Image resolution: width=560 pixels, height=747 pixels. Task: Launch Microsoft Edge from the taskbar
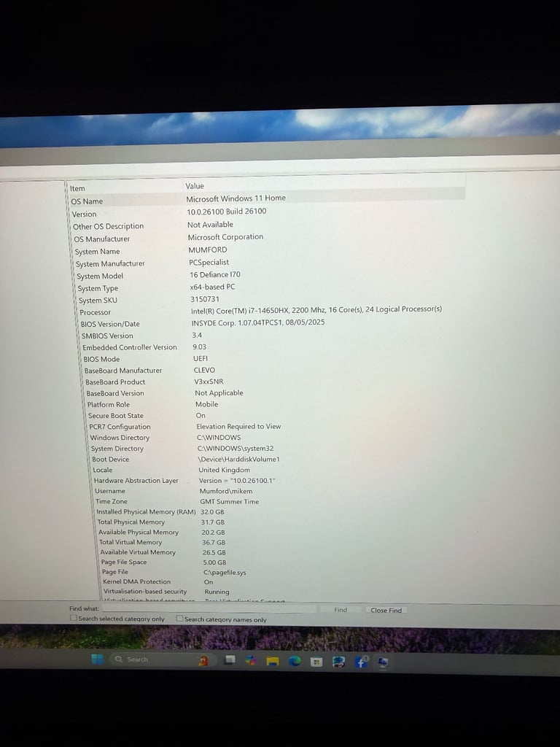[295, 661]
